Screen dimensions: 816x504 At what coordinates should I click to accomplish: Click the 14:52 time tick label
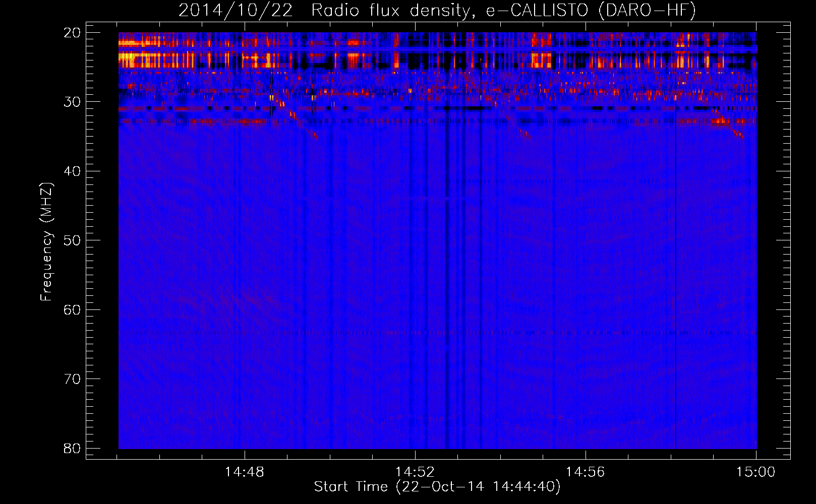coord(415,472)
